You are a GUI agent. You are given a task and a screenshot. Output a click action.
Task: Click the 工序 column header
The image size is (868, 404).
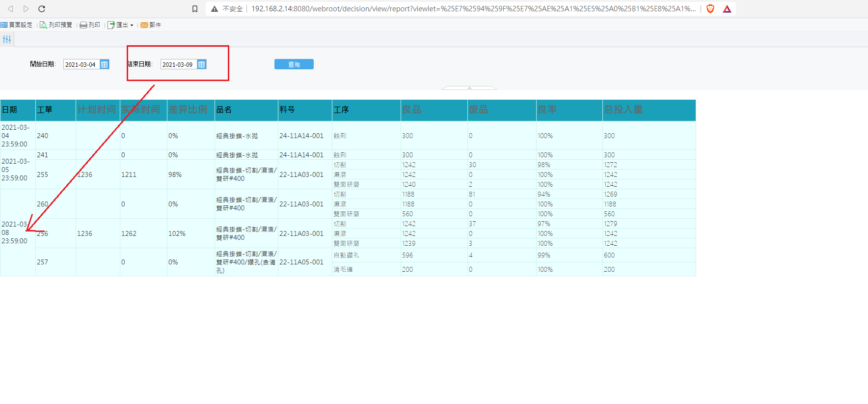click(366, 110)
